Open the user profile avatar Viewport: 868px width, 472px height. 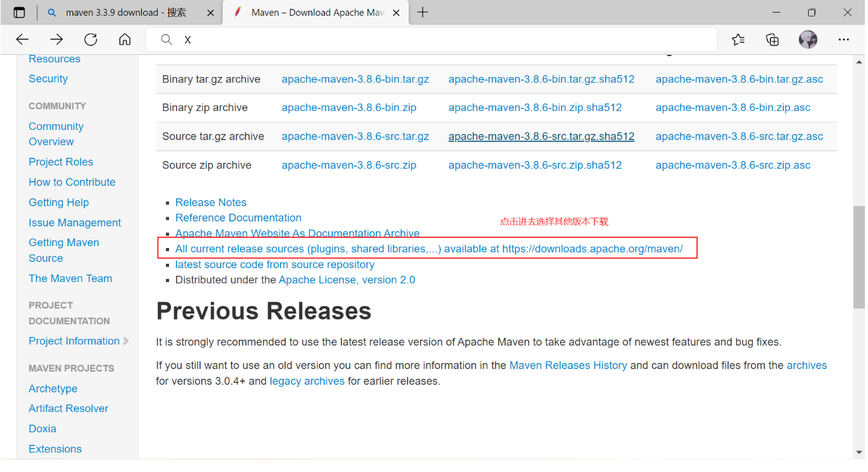tap(808, 40)
